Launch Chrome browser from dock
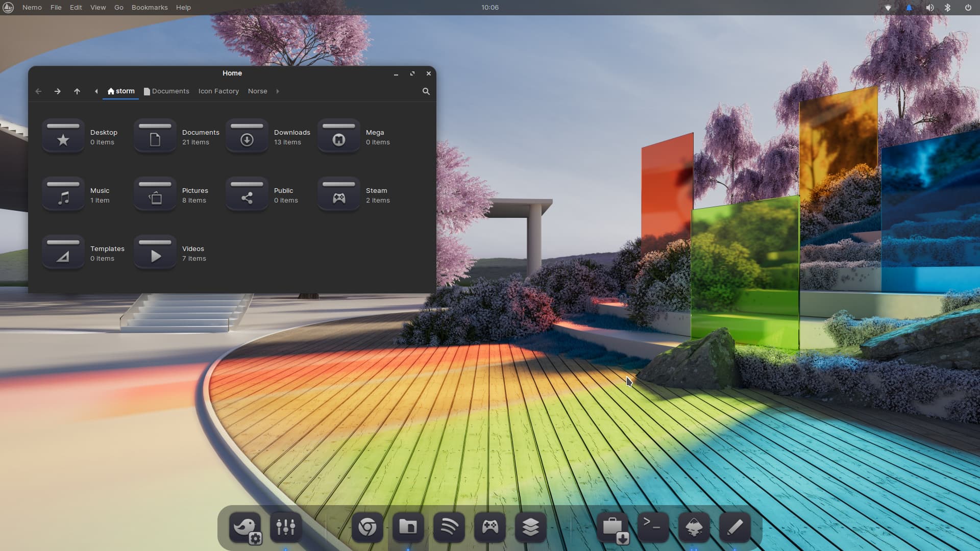This screenshot has height=551, width=980. tap(367, 527)
